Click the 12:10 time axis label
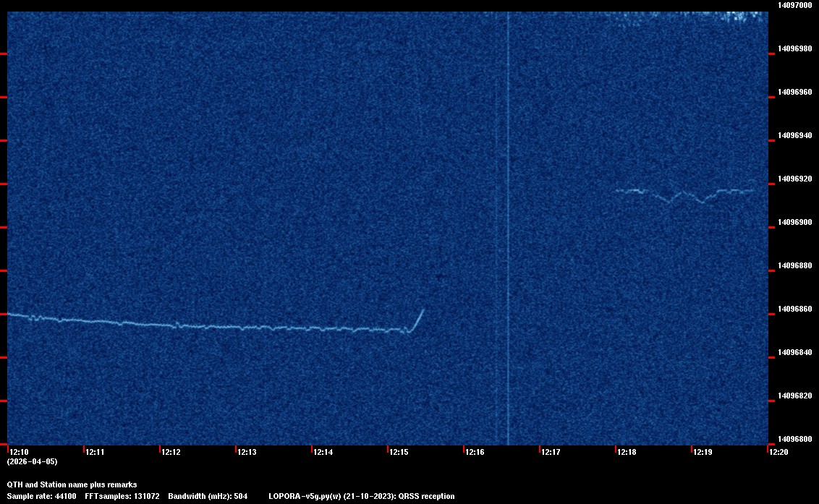The width and height of the screenshot is (819, 504). coord(19,452)
